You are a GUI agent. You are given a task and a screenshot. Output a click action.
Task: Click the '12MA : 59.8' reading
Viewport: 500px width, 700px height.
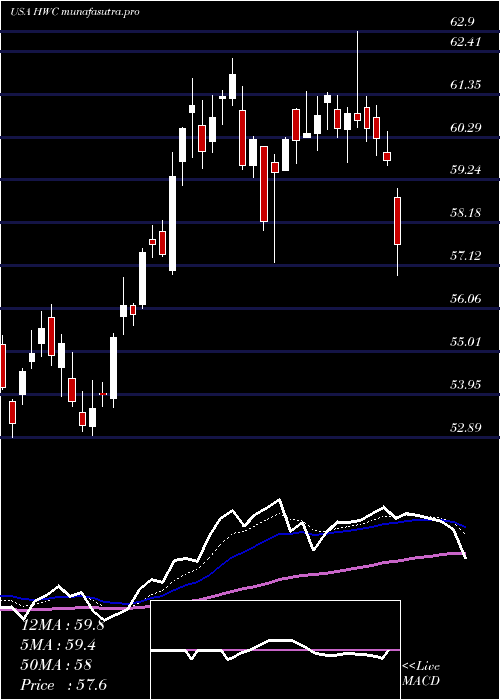point(63,625)
